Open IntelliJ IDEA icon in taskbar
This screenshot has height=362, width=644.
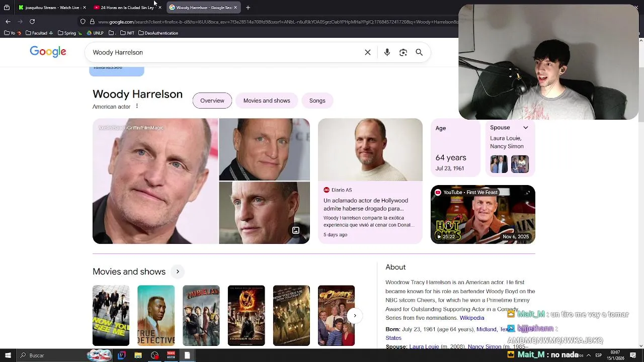(x=121, y=355)
